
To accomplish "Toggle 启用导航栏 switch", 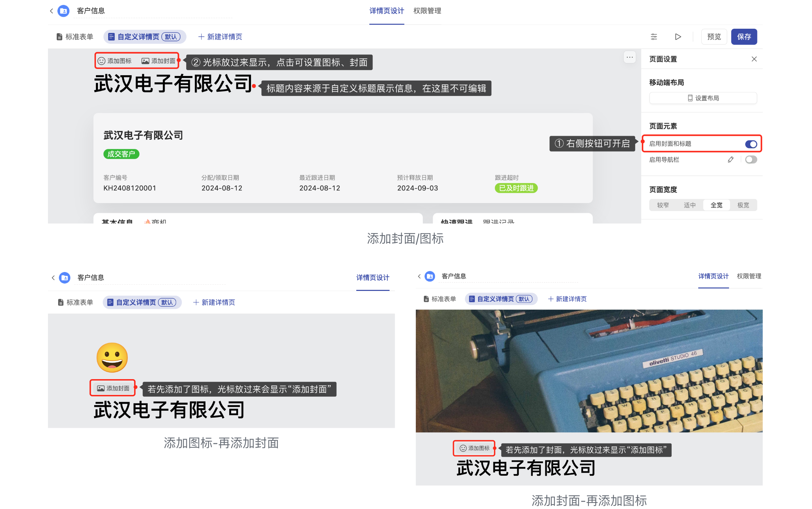I will (751, 160).
